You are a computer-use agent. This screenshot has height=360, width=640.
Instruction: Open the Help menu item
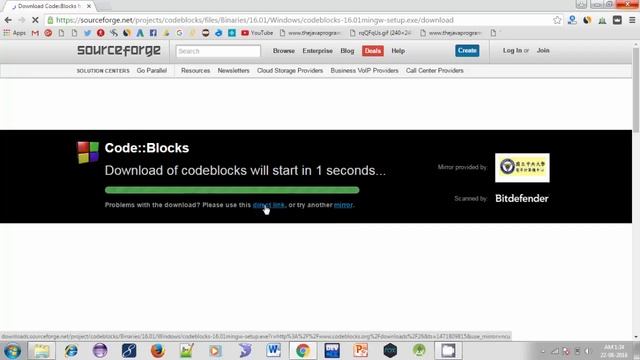pos(398,51)
